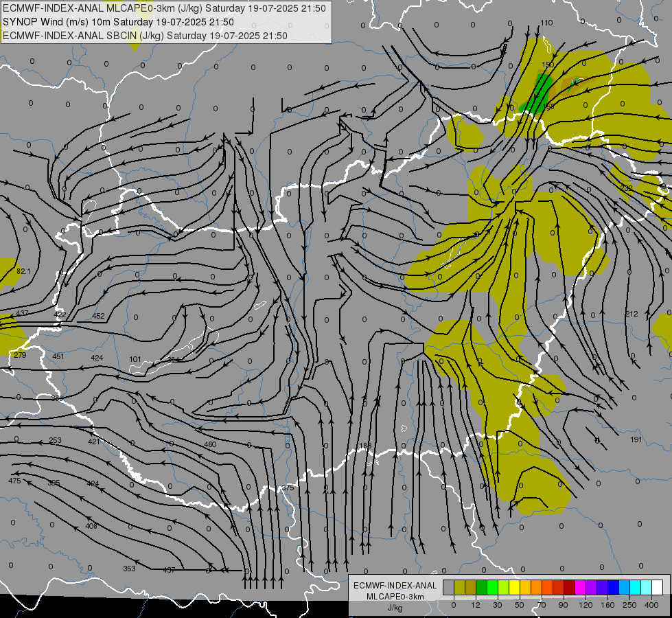Select the map value 101
The height and width of the screenshot is (618, 672).
[135, 359]
